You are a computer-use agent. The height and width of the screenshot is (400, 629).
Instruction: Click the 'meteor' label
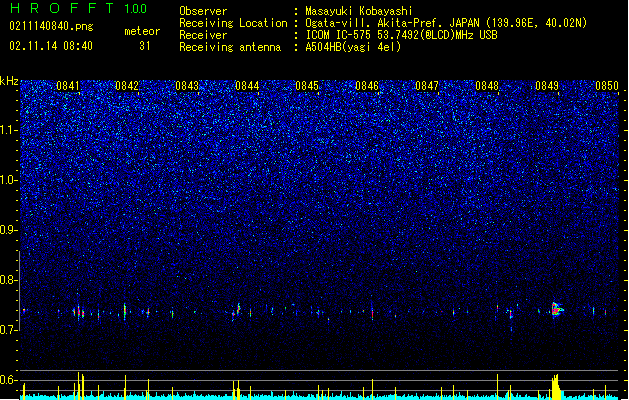point(142,31)
